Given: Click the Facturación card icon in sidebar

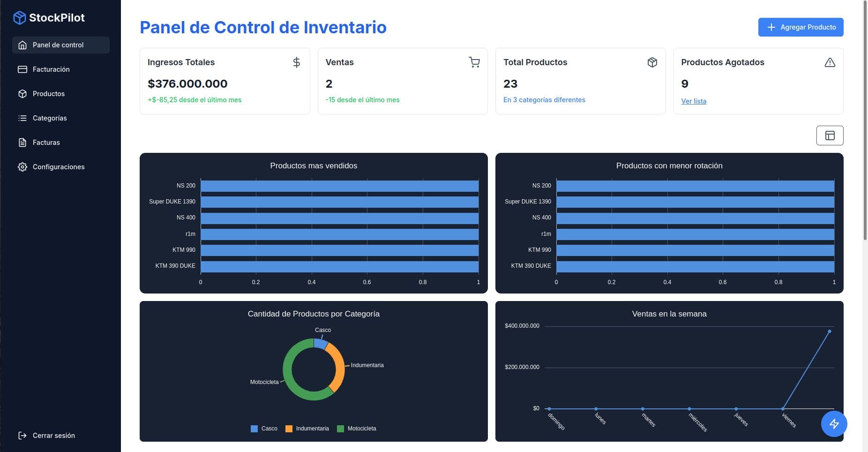Looking at the screenshot, I should [x=22, y=69].
